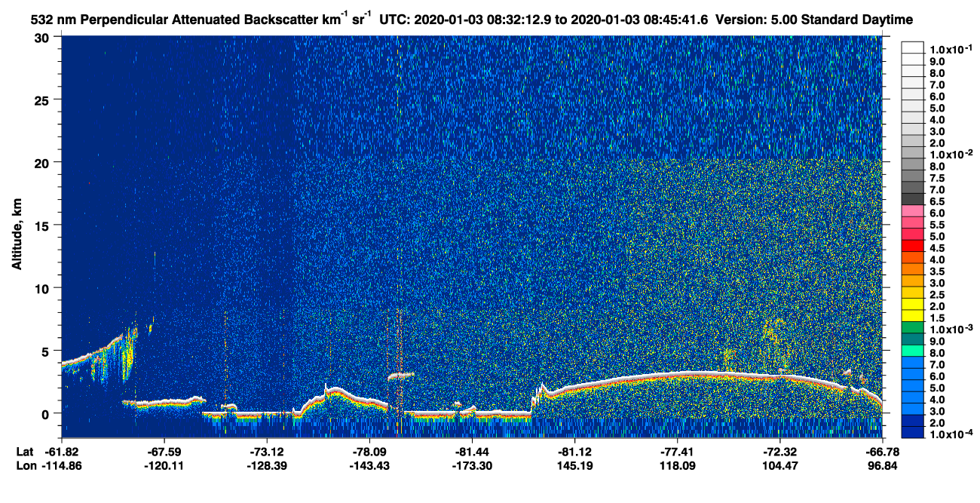Click the latitude value "-81.12"
This screenshot has height=503, width=980.
574,451
